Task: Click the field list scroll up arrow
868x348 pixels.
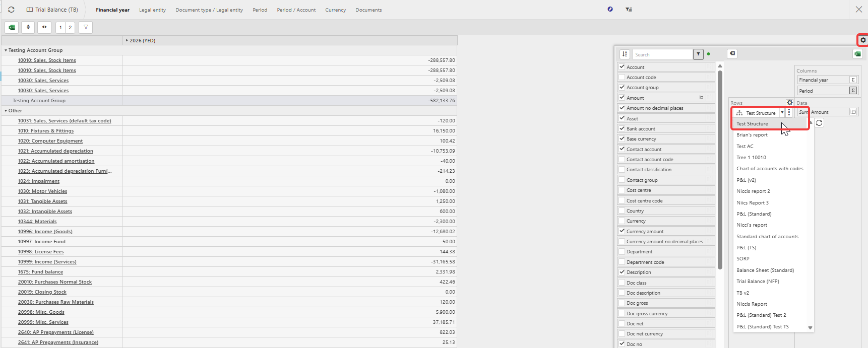Action: point(720,66)
